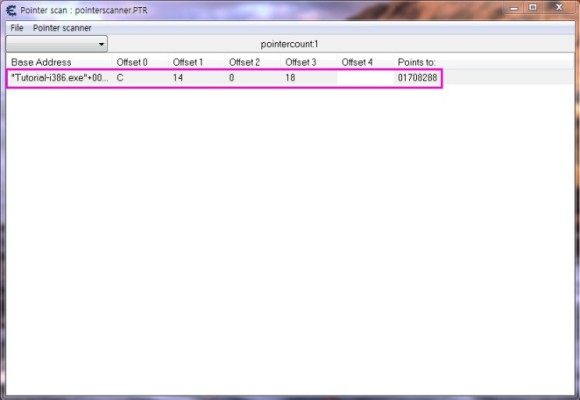Click the pointercount:1 label

(x=289, y=44)
